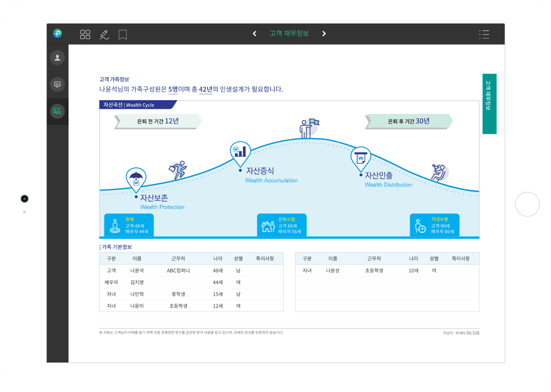Select the pen annotation tool
The height and width of the screenshot is (392, 551).
[x=104, y=35]
